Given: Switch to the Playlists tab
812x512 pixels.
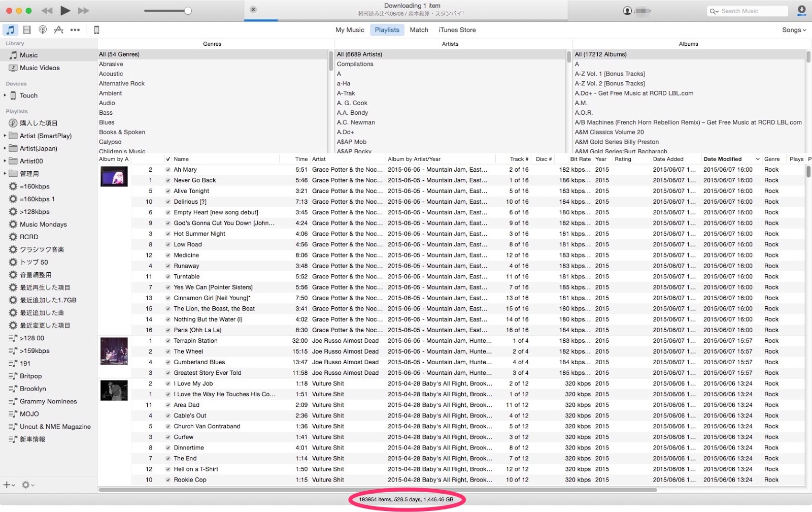Looking at the screenshot, I should coord(387,30).
